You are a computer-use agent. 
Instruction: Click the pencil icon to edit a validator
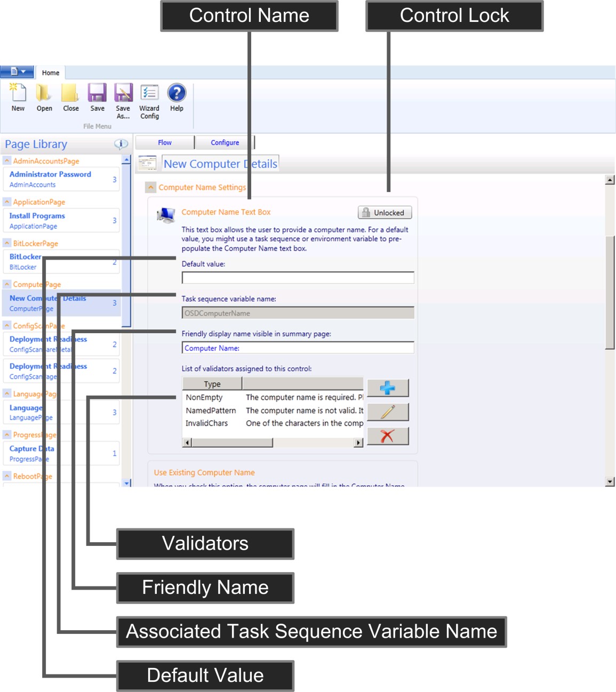pyautogui.click(x=388, y=412)
